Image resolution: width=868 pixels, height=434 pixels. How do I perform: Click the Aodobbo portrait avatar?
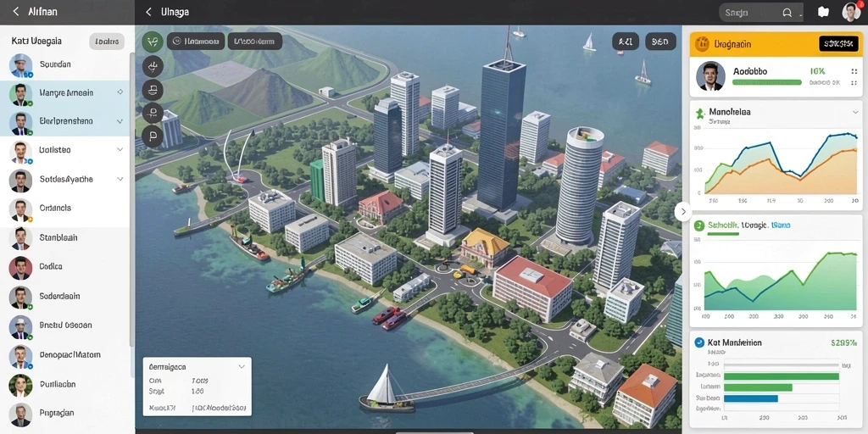point(710,75)
